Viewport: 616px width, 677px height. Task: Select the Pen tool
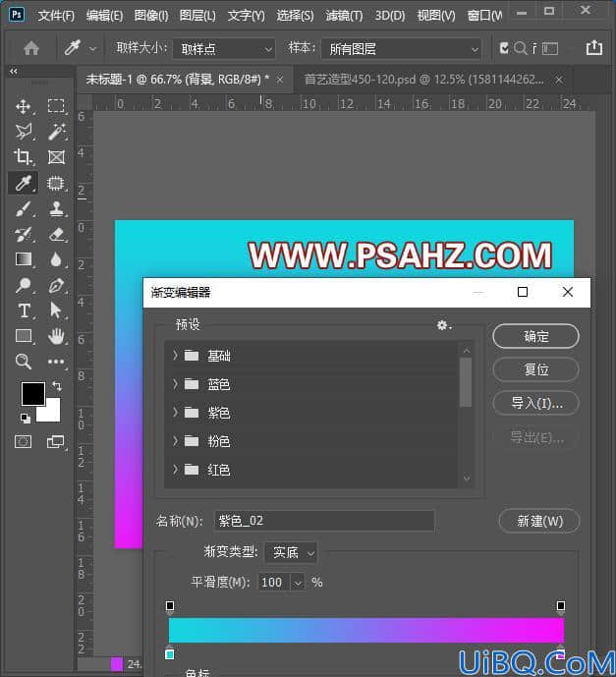pos(56,285)
